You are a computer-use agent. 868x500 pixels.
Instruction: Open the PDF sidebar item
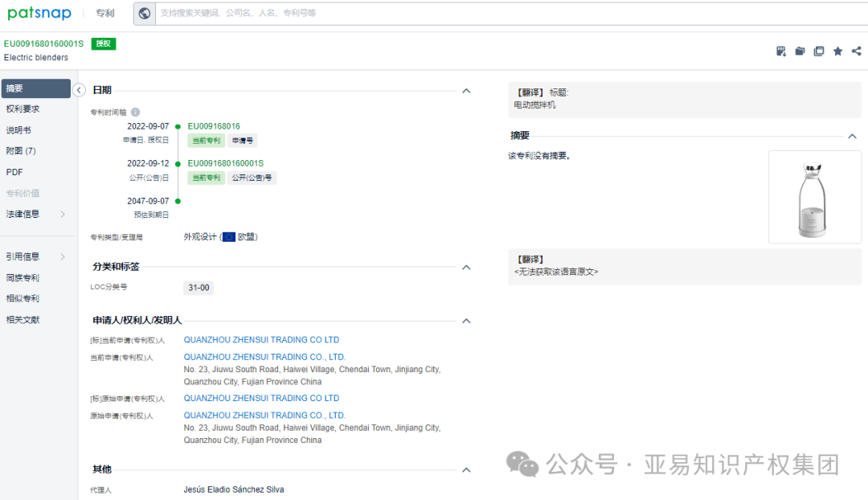tap(14, 172)
